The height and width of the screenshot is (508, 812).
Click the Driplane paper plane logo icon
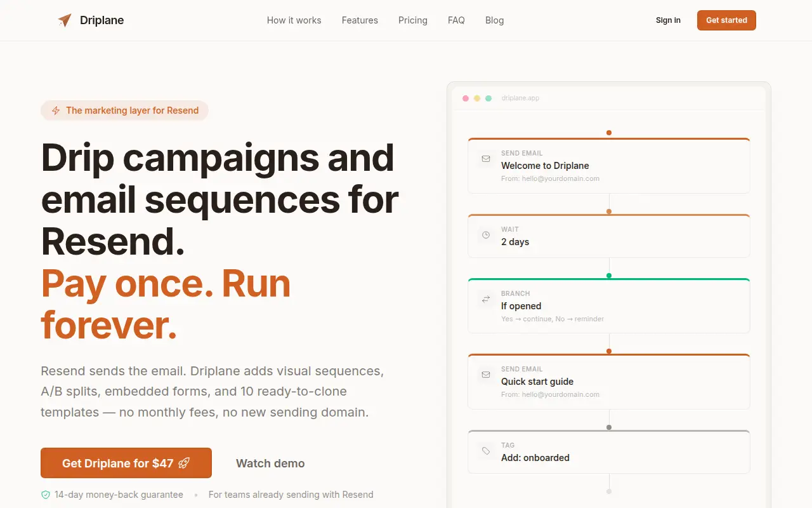65,20
